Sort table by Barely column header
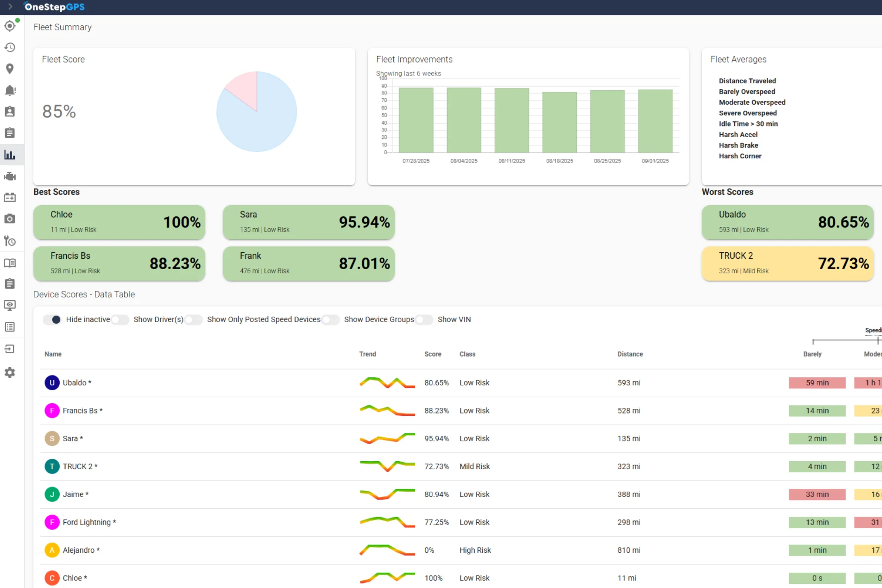The height and width of the screenshot is (588, 882). point(812,354)
